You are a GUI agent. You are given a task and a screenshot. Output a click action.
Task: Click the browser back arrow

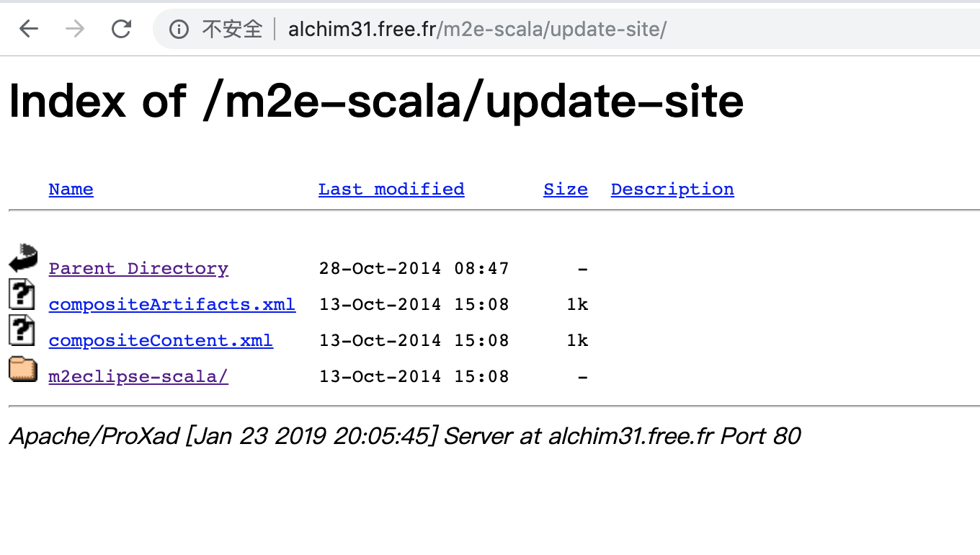pyautogui.click(x=28, y=29)
